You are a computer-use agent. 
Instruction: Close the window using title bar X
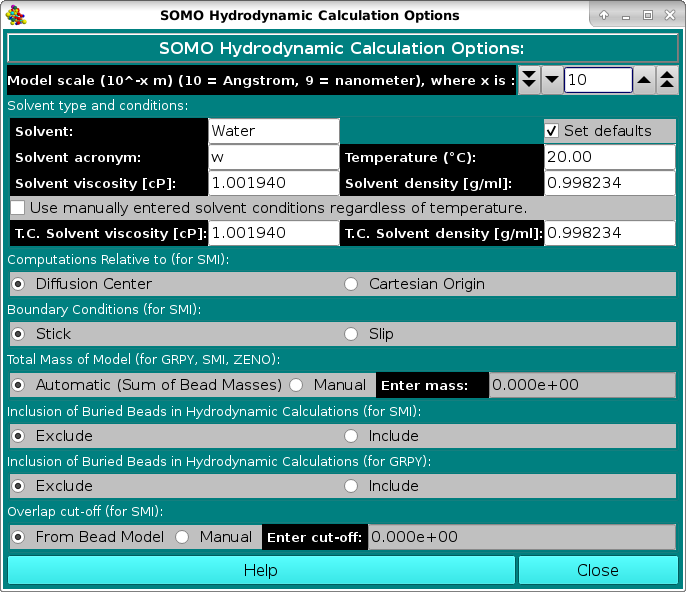point(670,15)
